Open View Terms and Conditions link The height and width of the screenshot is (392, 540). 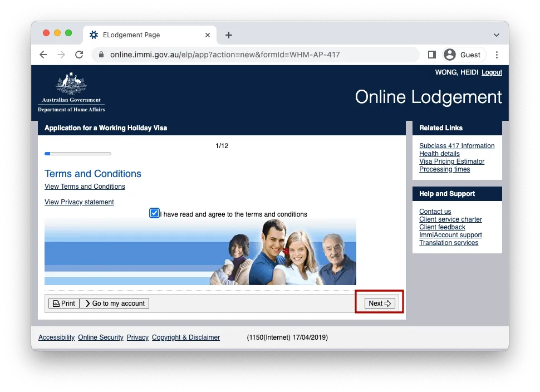[85, 187]
